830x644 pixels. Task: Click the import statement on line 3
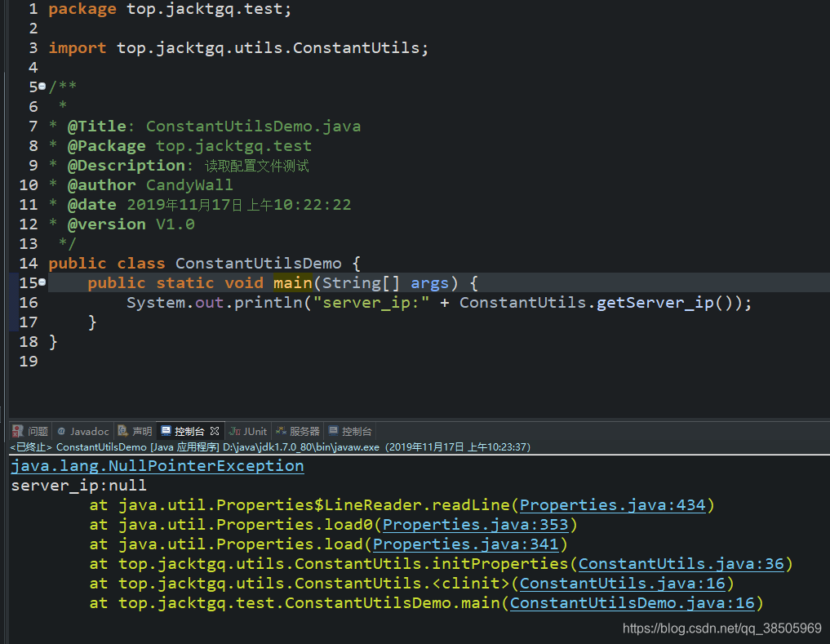[x=238, y=47]
